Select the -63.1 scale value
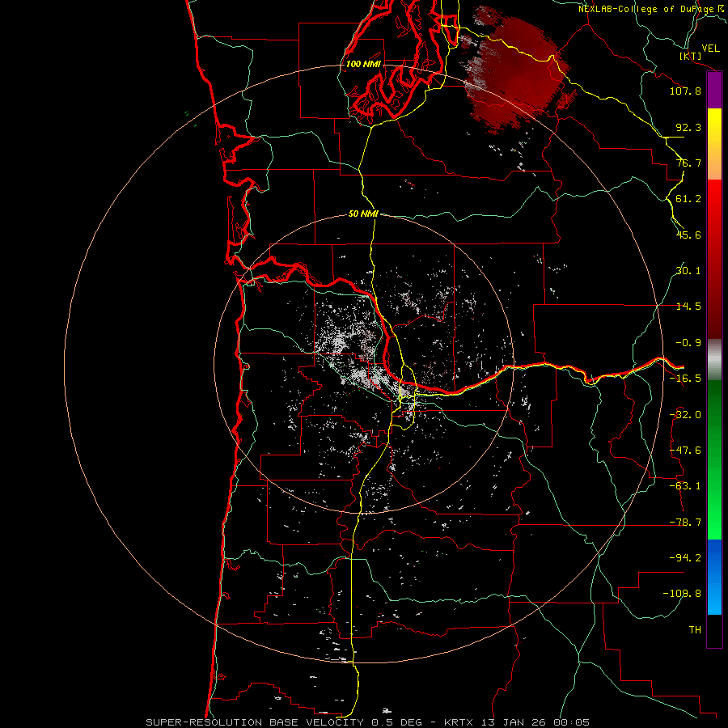 coord(685,486)
